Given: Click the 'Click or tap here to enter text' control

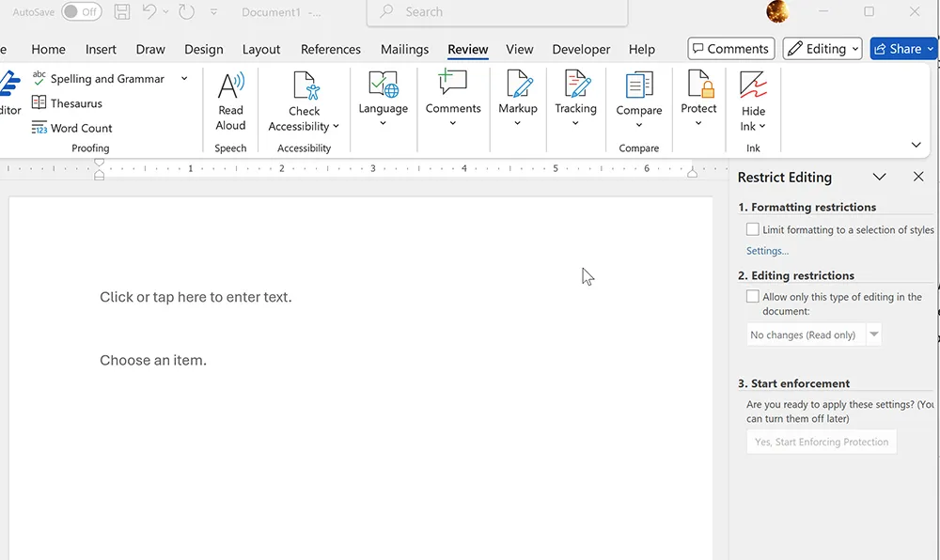Looking at the screenshot, I should click(195, 296).
